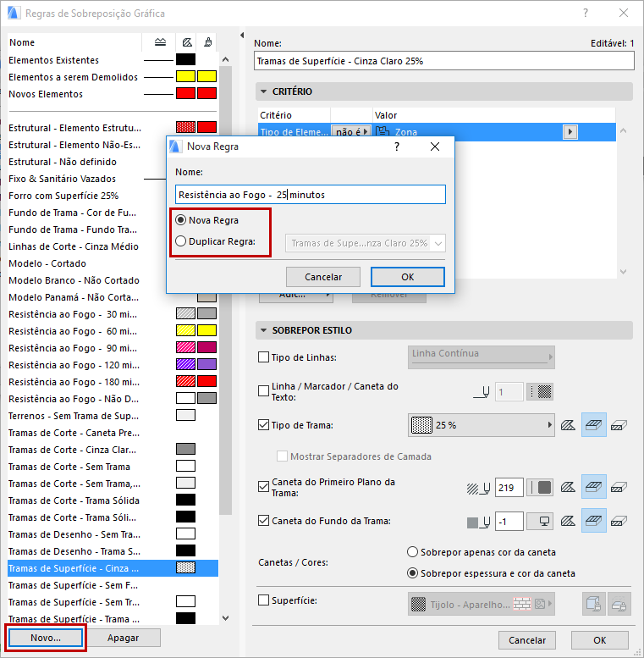Apply foreground pen to cover fills

(594, 487)
